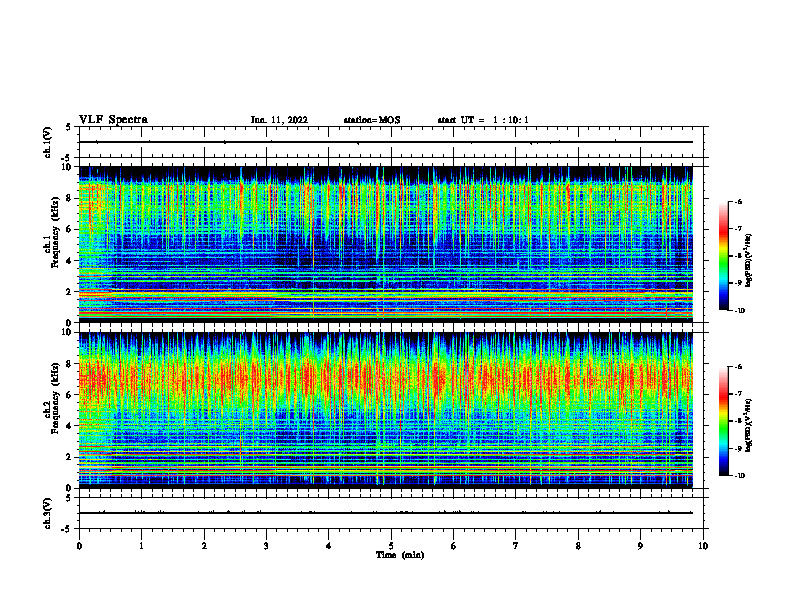Select the ch.2 "Frequency (kHz)" axis label

pyautogui.click(x=55, y=398)
